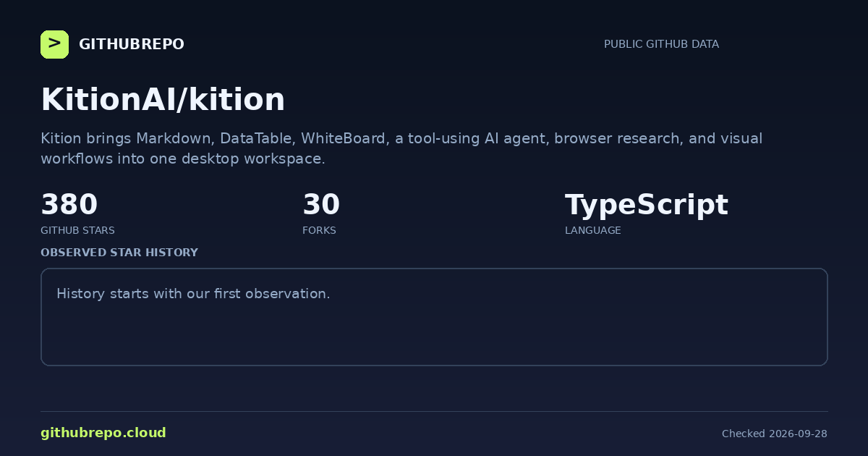The image size is (868, 456).
Task: Select the 'History starts with our first observation' text
Action: pos(193,294)
